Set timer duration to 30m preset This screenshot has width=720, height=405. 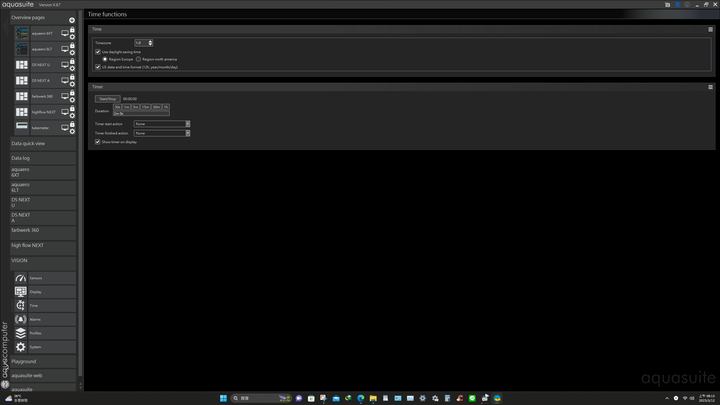[157, 107]
